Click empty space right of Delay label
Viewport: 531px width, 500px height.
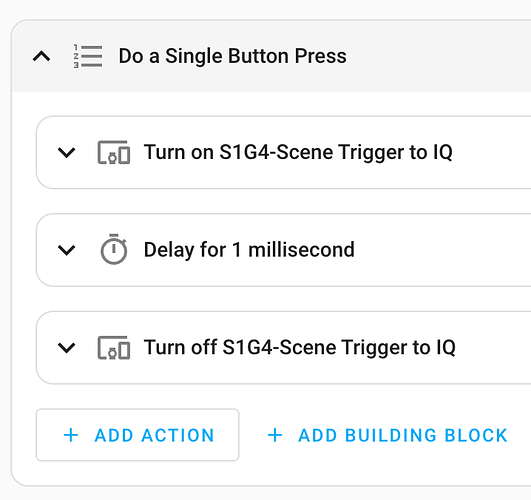click(x=440, y=250)
